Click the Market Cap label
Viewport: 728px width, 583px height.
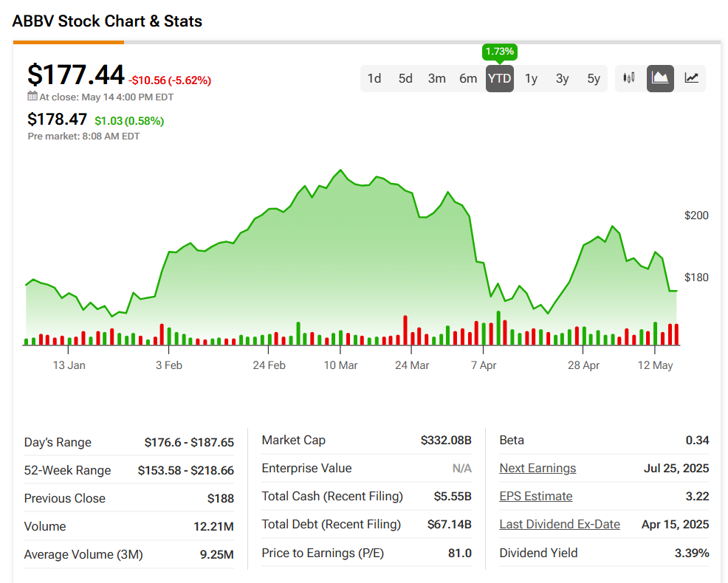(293, 440)
